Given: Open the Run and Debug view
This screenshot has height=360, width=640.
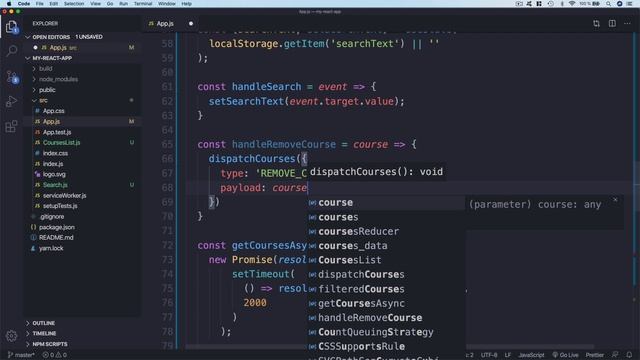Looking at the screenshot, I should [12, 101].
